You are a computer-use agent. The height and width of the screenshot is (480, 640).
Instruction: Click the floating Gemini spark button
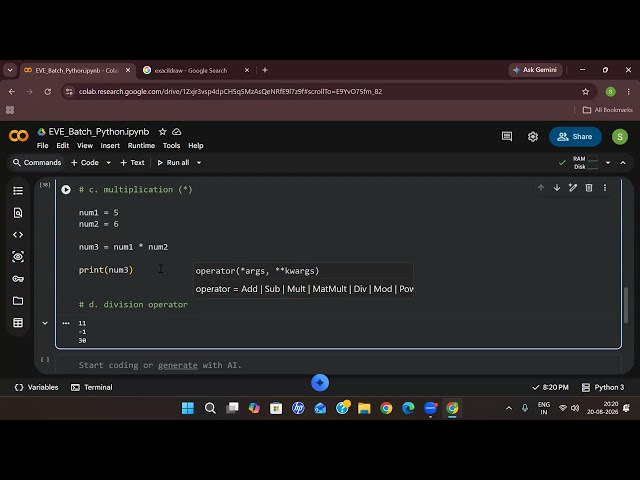(320, 383)
